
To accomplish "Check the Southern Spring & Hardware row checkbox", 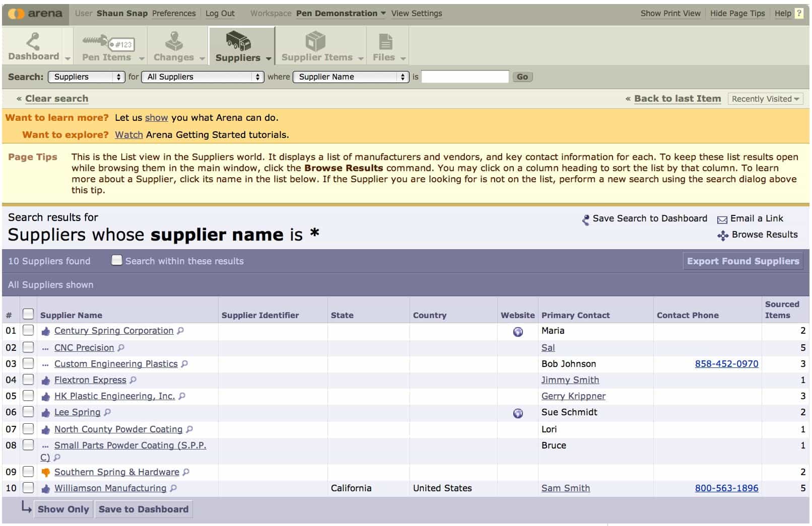I will [28, 472].
